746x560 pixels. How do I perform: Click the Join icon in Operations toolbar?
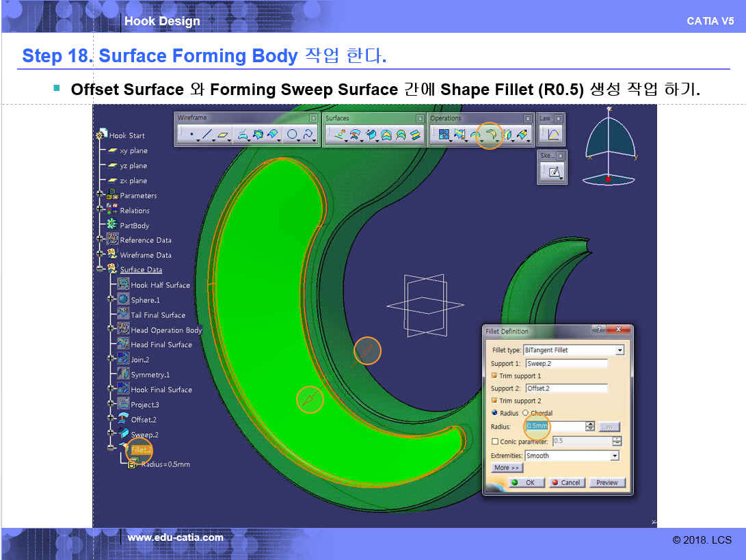click(x=443, y=135)
